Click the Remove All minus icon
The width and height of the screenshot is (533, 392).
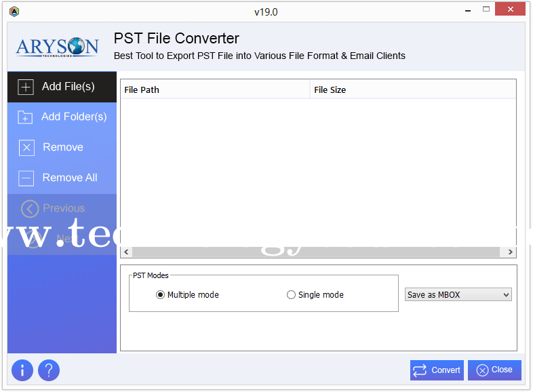[x=26, y=178]
